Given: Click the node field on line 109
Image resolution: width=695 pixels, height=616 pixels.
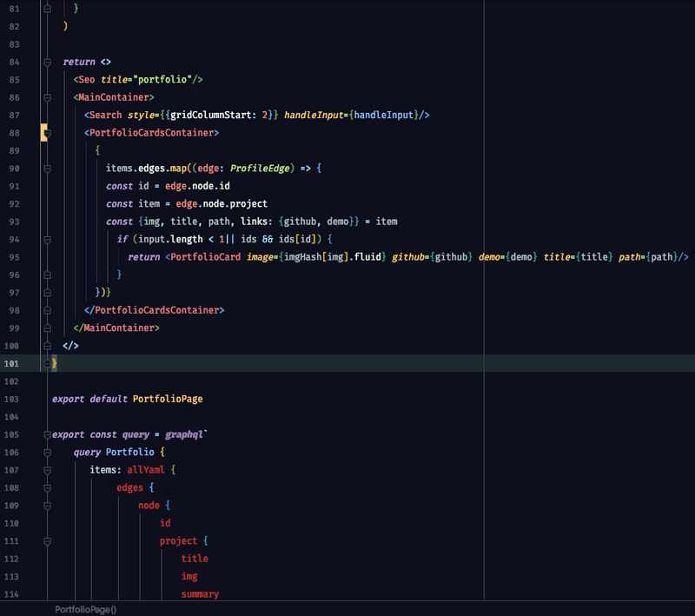Looking at the screenshot, I should click(149, 506).
